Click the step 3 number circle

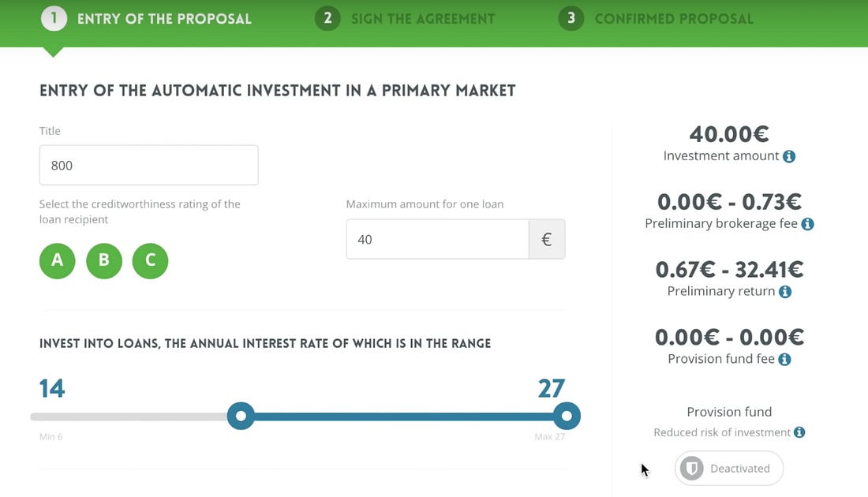point(571,18)
